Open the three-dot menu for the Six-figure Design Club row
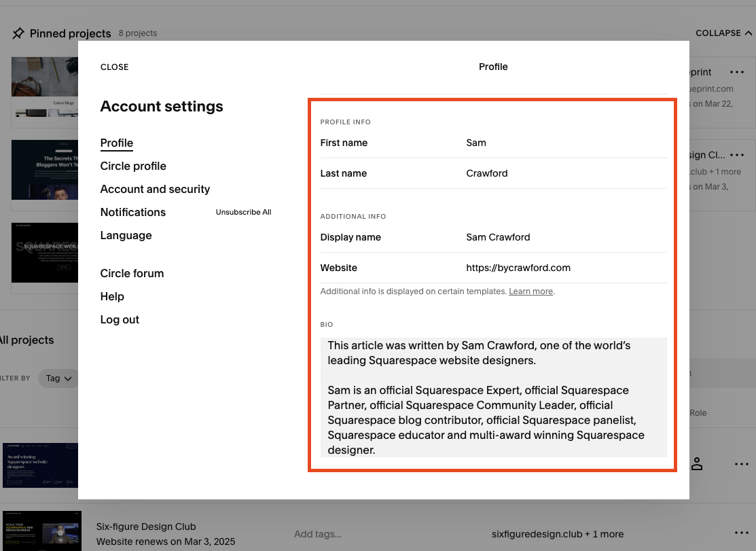 click(742, 533)
